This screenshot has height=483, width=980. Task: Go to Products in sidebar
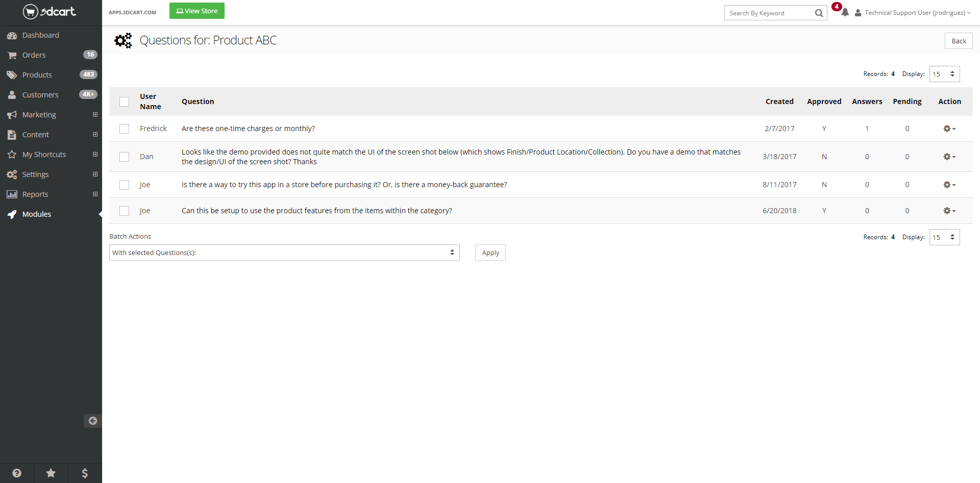(37, 75)
